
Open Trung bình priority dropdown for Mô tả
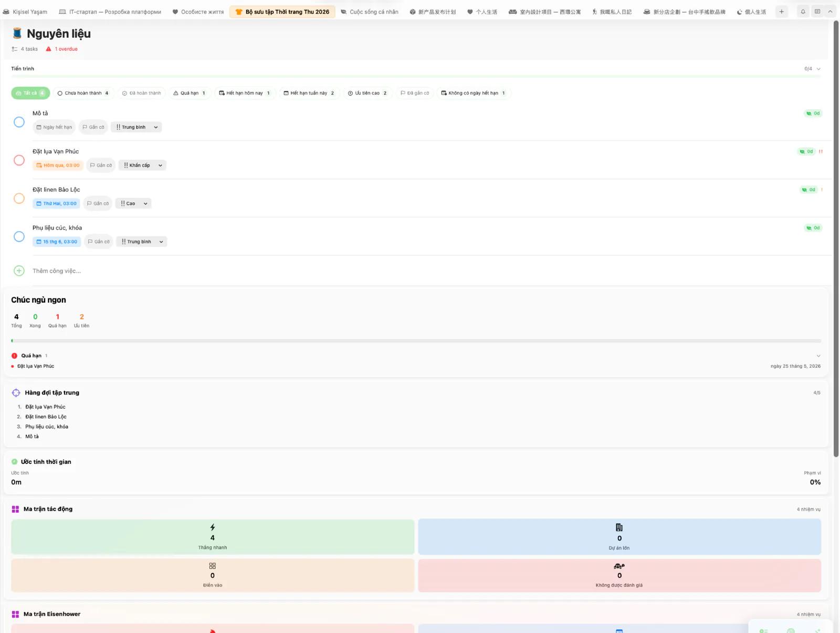tap(136, 127)
